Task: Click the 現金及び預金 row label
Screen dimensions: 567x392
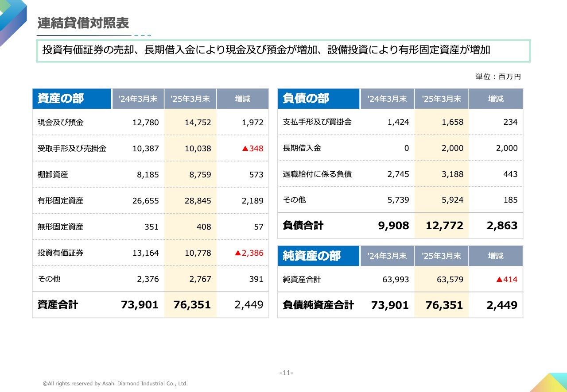Action: [x=60, y=123]
